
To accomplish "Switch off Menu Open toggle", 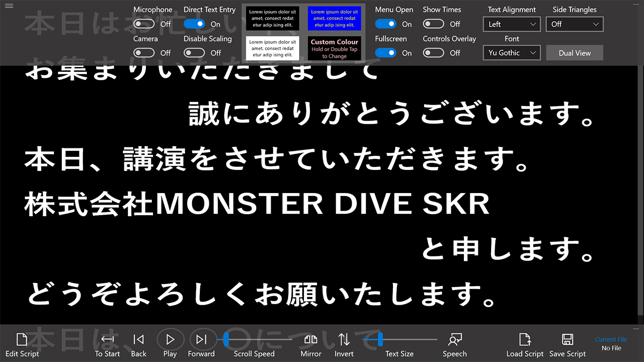I will (x=386, y=24).
